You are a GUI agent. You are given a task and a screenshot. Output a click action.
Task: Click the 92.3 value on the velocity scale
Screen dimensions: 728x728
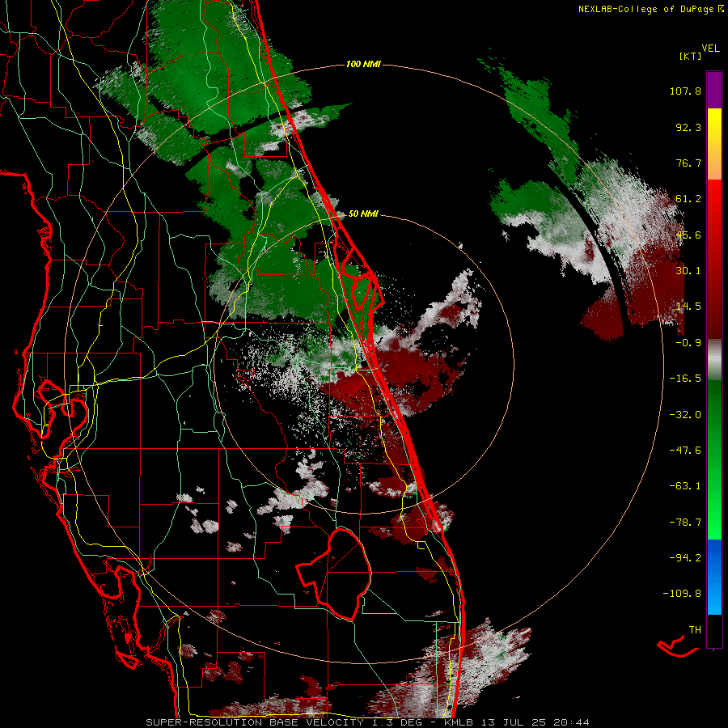pyautogui.click(x=688, y=127)
